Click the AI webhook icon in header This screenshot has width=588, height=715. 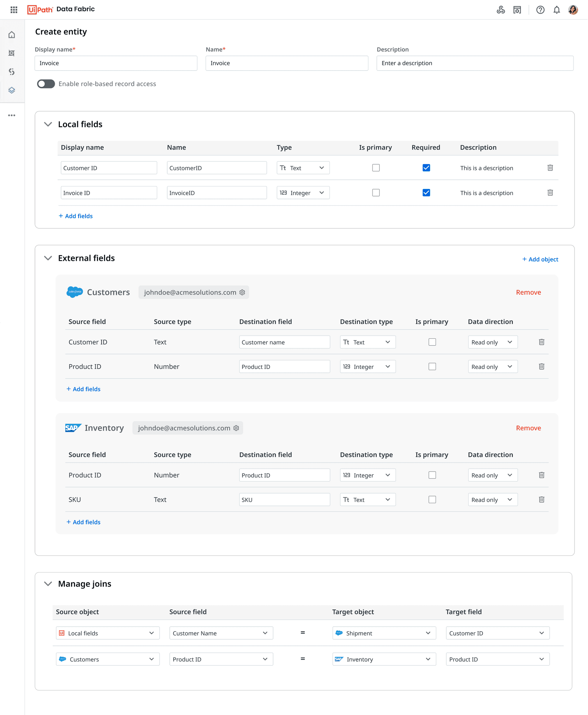pyautogui.click(x=501, y=10)
